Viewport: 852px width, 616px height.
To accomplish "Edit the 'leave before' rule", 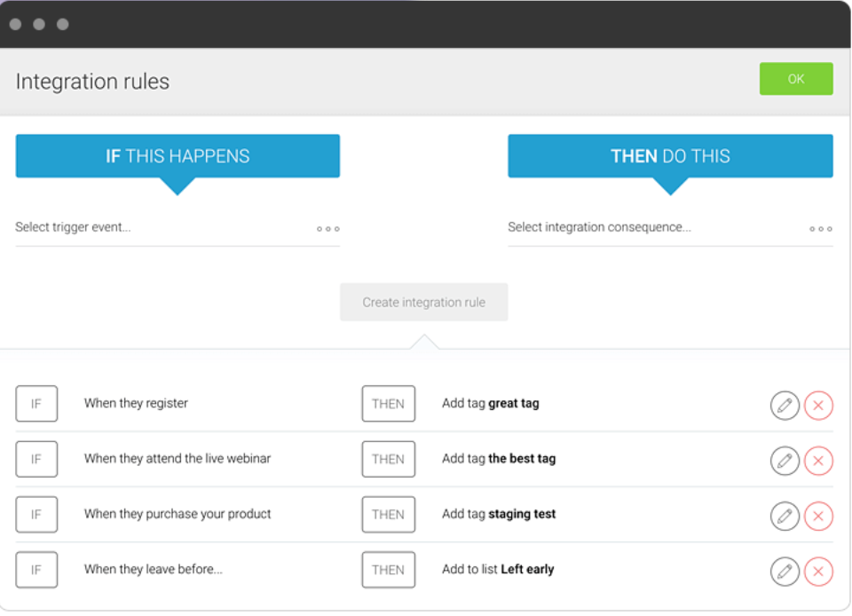I will point(785,572).
